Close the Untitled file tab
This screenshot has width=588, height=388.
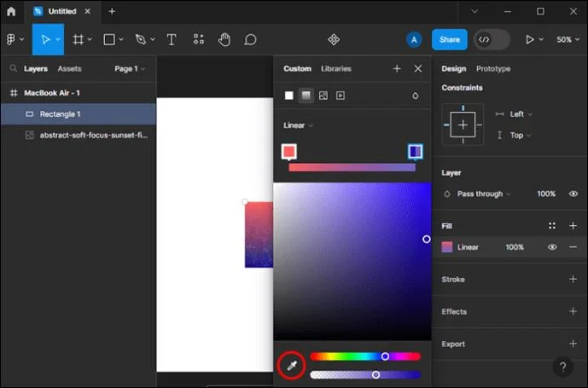pyautogui.click(x=87, y=11)
